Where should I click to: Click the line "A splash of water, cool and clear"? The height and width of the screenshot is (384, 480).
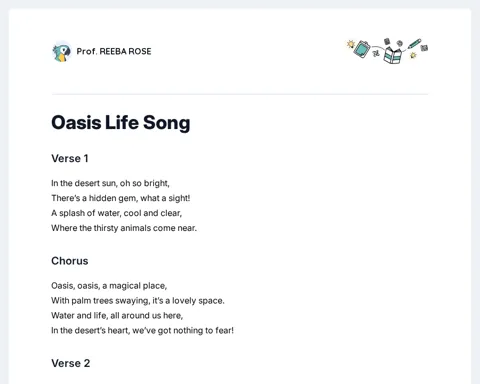coord(116,213)
